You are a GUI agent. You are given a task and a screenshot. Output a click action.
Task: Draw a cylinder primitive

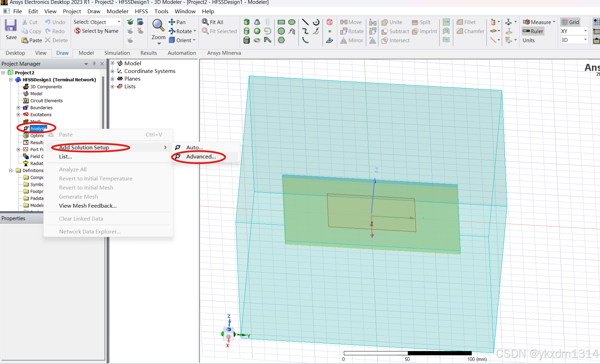247,31
